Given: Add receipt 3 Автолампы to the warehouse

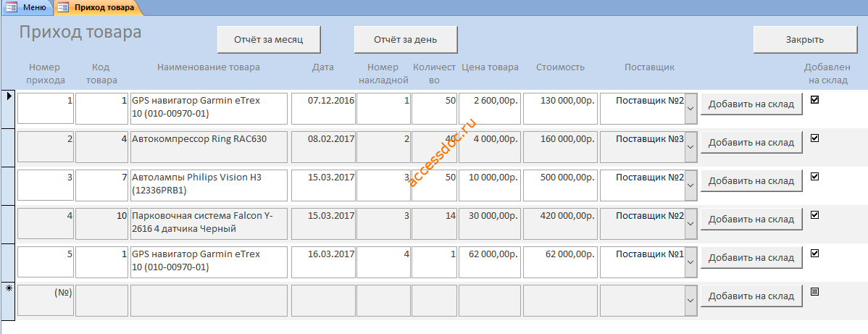Looking at the screenshot, I should (x=751, y=180).
